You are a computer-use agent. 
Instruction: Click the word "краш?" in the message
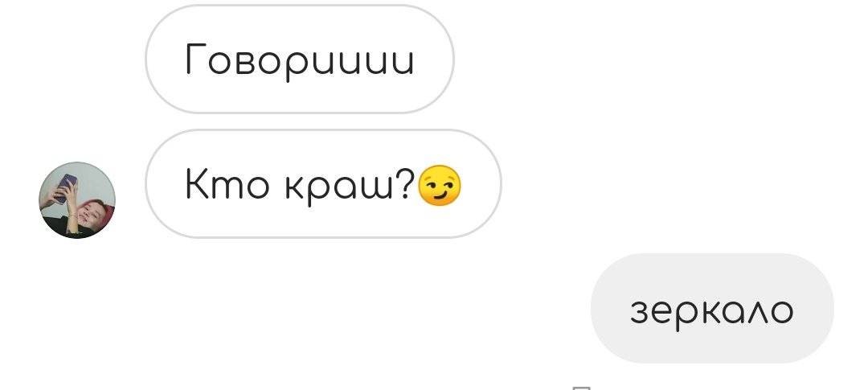click(x=349, y=187)
